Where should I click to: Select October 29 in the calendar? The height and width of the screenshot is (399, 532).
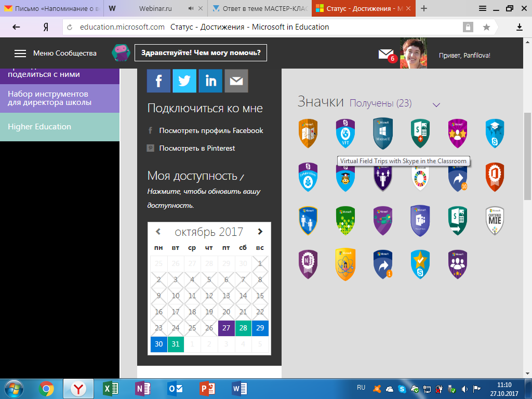click(260, 328)
